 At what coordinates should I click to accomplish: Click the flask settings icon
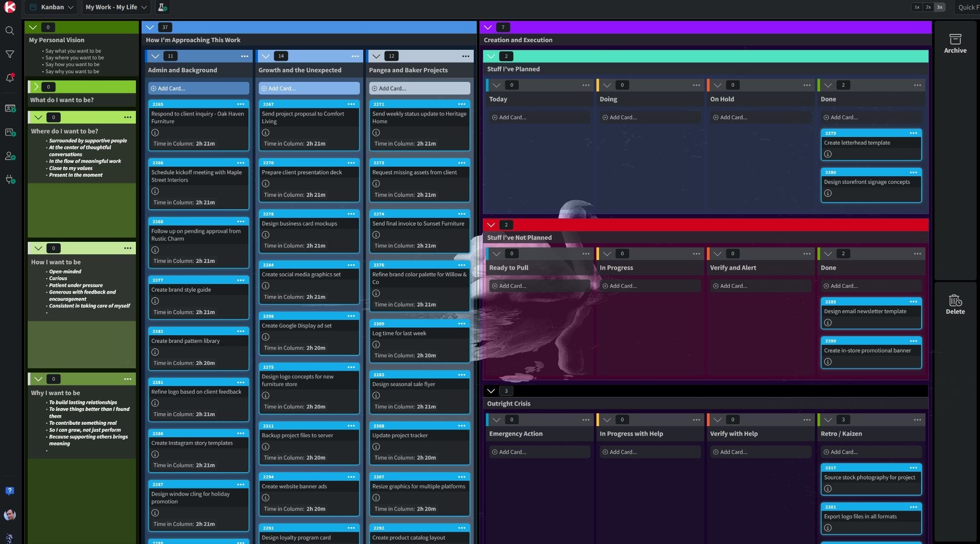coord(162,7)
